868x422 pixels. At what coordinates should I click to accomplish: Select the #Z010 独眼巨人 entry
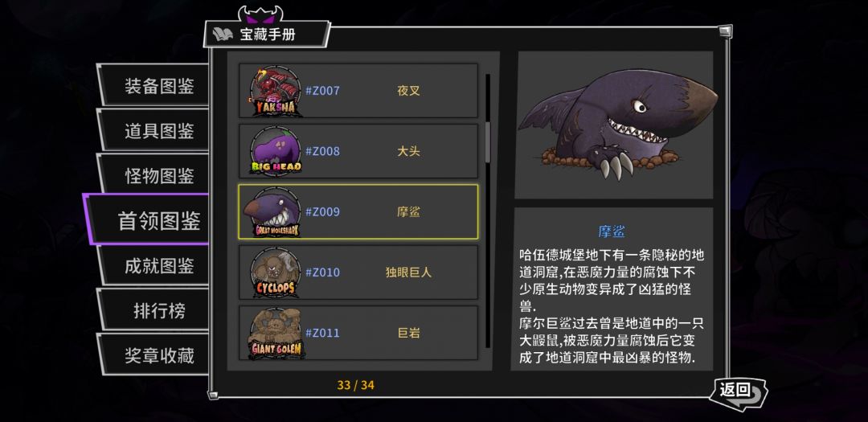358,272
